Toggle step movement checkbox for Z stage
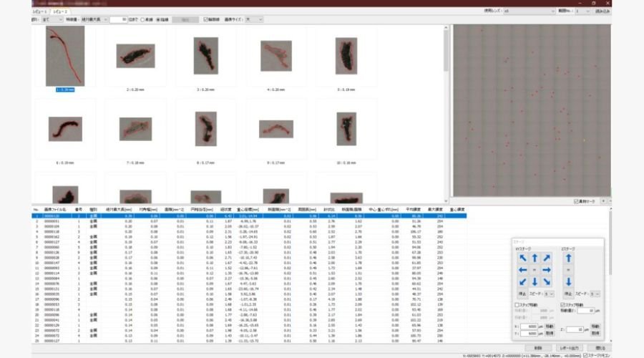644x358 pixels. click(562, 305)
